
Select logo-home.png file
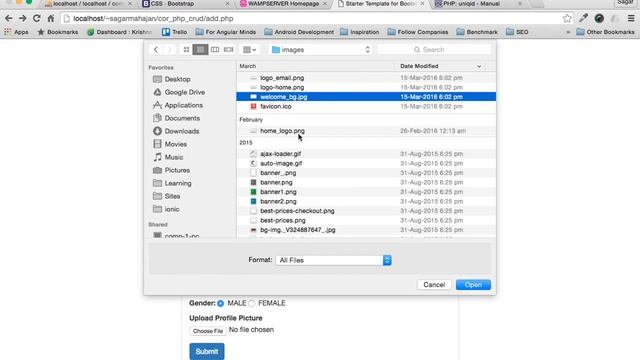click(x=366, y=87)
